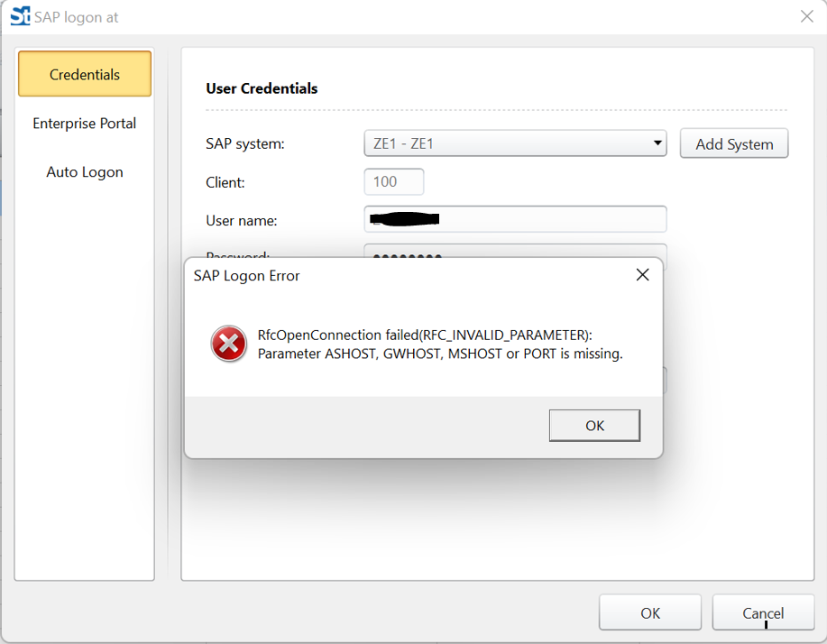The height and width of the screenshot is (644, 827).
Task: Switch to the Credentials tab
Action: pos(85,75)
